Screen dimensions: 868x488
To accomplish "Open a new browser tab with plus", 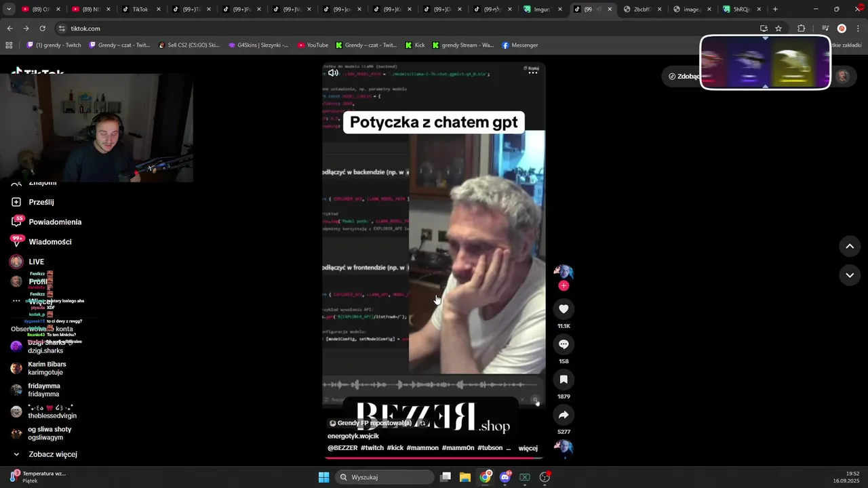I will 775,9.
